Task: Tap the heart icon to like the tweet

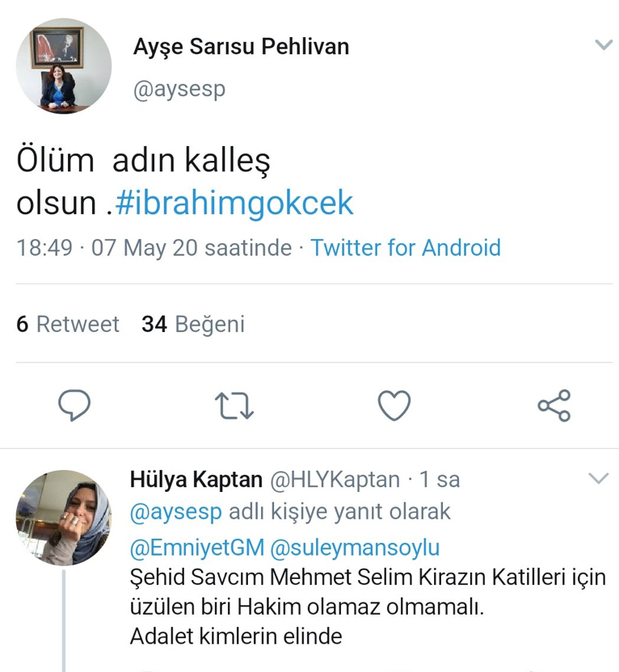Action: click(x=394, y=407)
